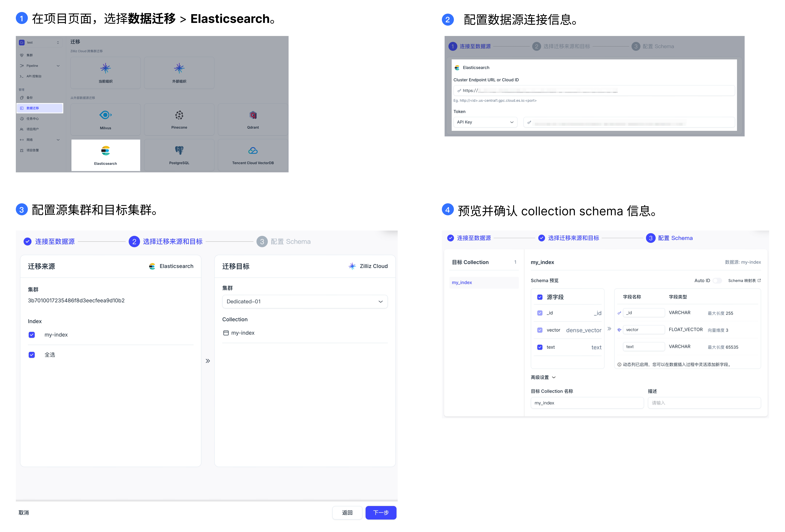Click the API 控制台 terminal icon

[22, 76]
